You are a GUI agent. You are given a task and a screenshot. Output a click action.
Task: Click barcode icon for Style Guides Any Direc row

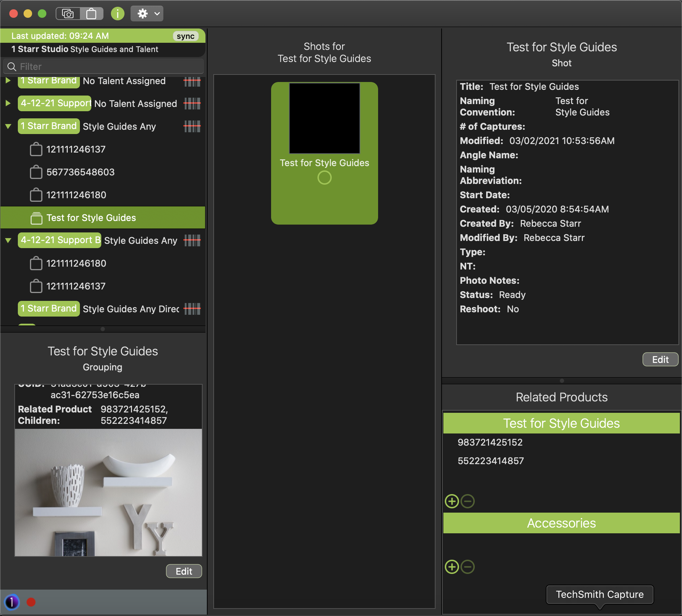(192, 309)
